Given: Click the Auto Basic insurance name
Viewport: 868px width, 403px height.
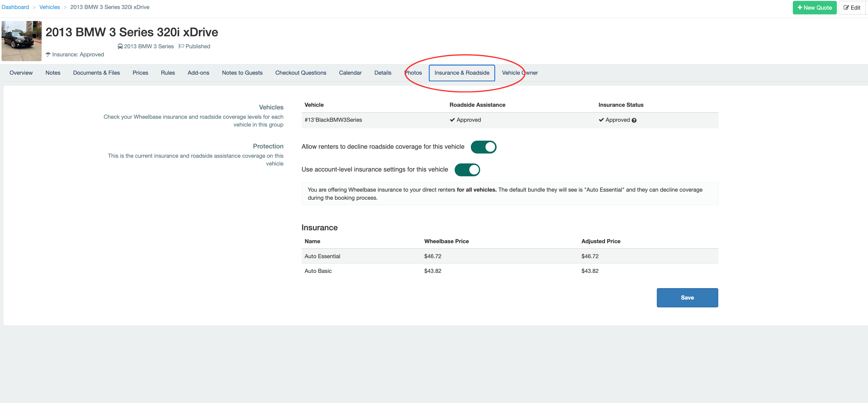Looking at the screenshot, I should (318, 271).
